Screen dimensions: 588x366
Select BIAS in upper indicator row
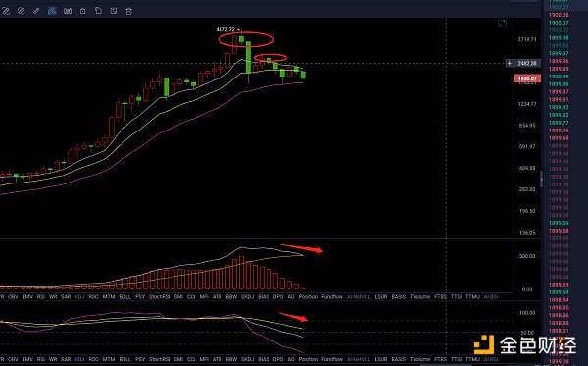click(x=264, y=297)
